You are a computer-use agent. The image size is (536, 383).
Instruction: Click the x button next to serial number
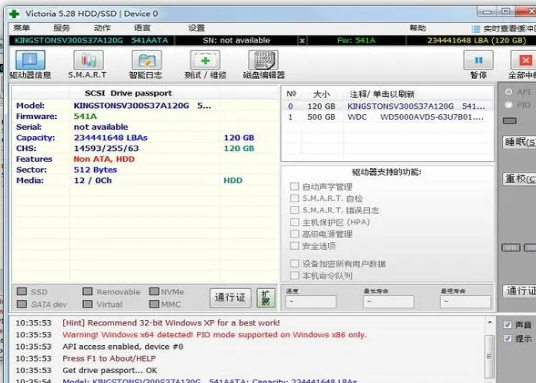(x=302, y=41)
